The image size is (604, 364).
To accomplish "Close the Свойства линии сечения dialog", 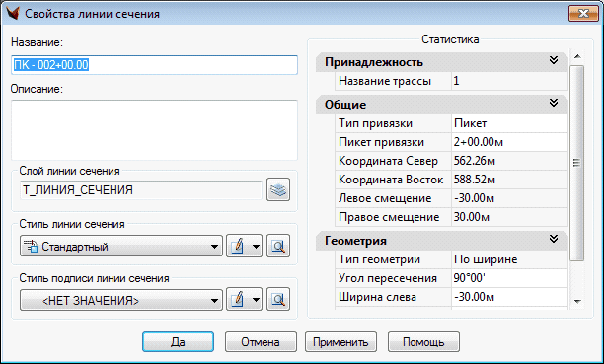I will pos(583,14).
